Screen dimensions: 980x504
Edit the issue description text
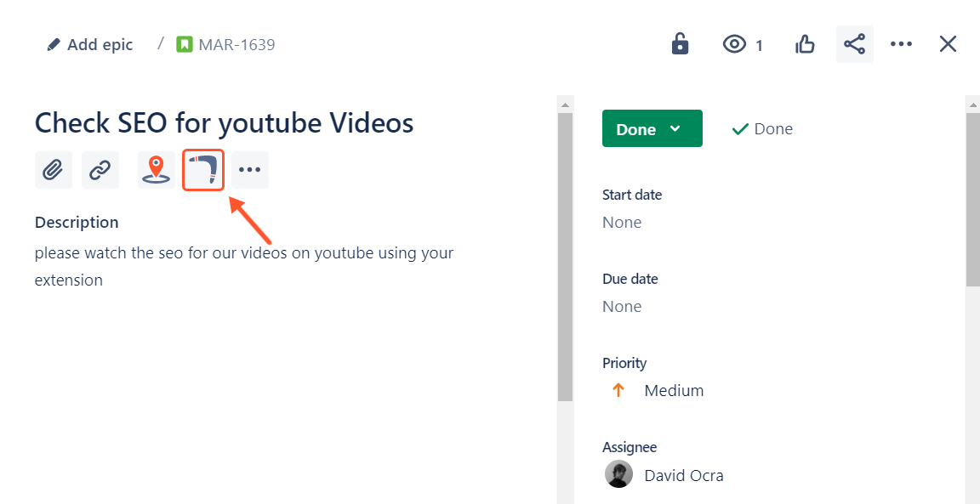(x=244, y=266)
